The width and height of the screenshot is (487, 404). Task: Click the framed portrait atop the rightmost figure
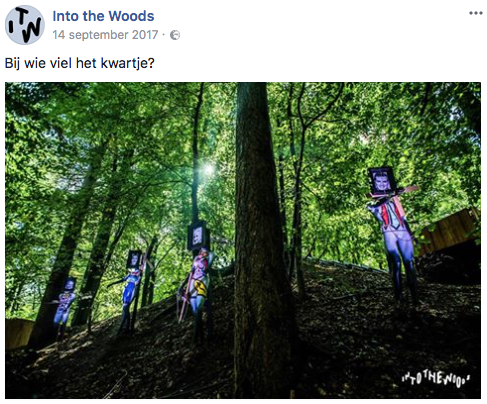(382, 181)
